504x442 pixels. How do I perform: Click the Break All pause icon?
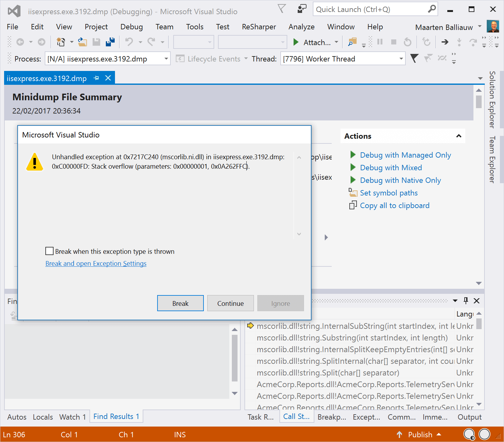coord(380,42)
